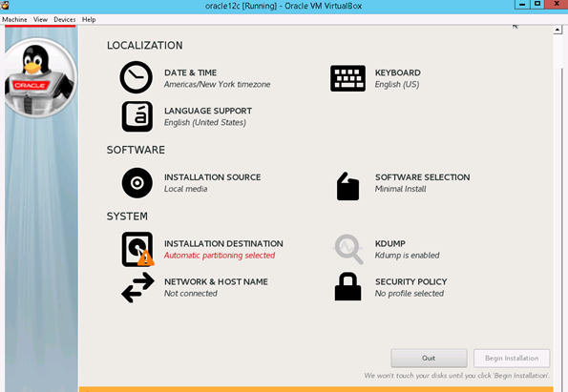Click 'Minimal Install' text
Viewport: 568px width, 392px height.
point(400,189)
